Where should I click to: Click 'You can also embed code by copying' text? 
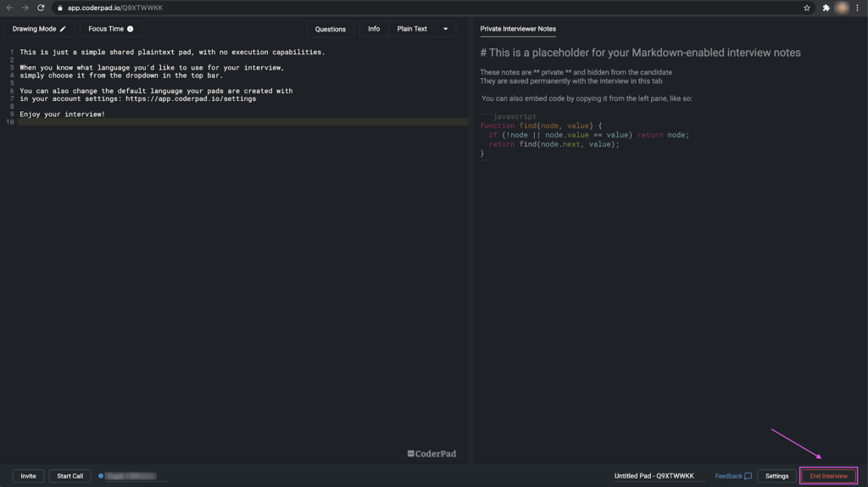587,98
